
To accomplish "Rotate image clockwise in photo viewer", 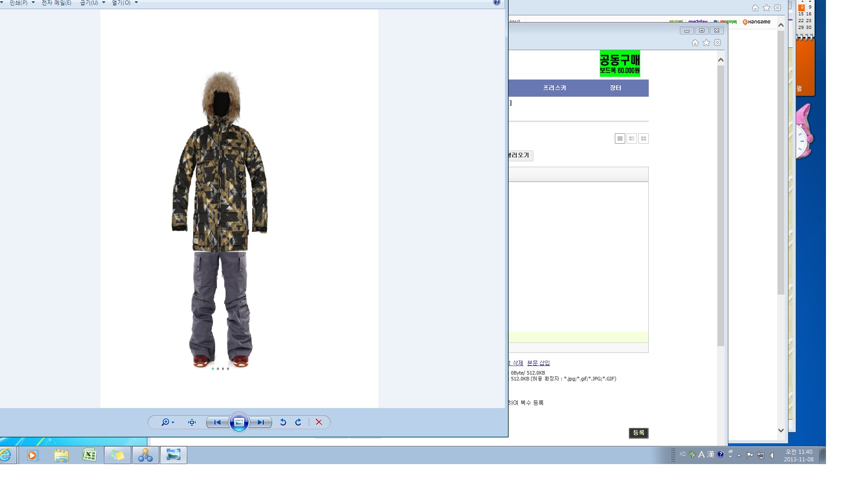I will click(x=298, y=422).
